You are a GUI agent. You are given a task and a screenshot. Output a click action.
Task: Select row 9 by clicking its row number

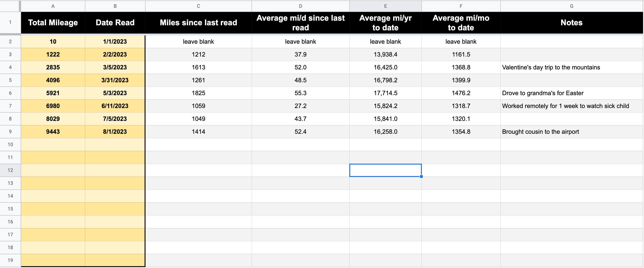(10, 131)
